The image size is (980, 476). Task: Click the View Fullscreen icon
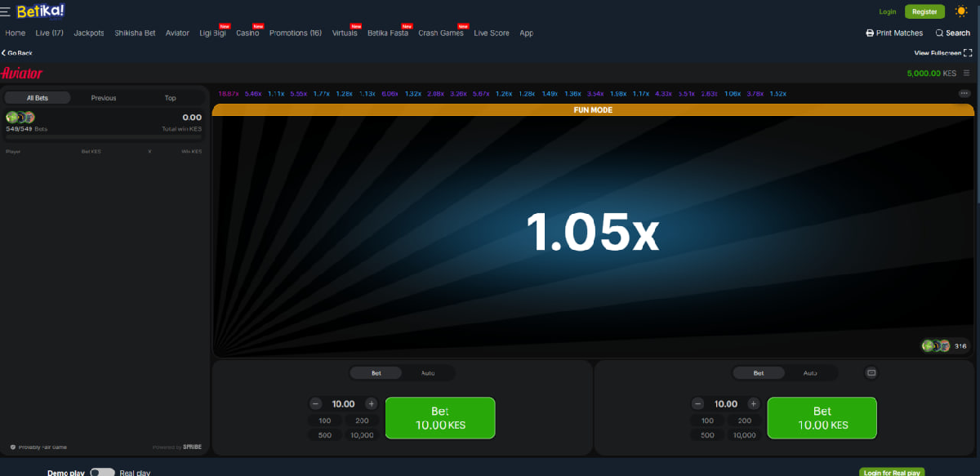pyautogui.click(x=968, y=53)
